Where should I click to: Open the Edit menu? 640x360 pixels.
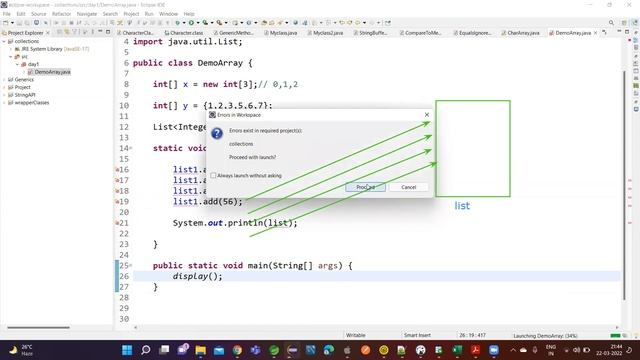pyautogui.click(x=21, y=14)
